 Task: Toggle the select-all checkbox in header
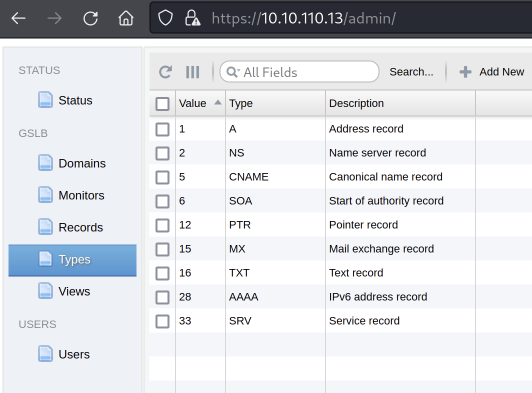[x=162, y=104]
